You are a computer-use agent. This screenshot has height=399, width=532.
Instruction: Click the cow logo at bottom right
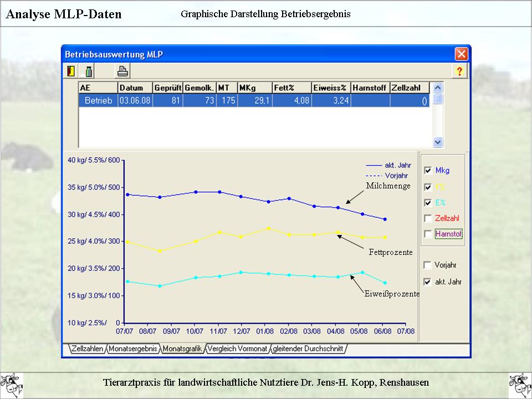520,383
